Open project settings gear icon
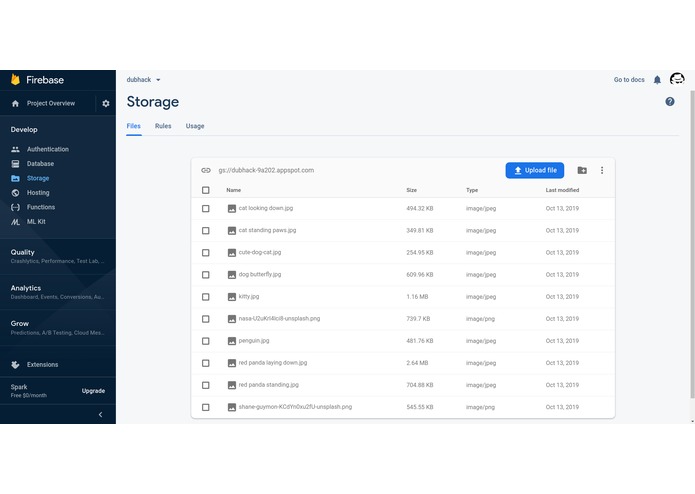Viewport: 695px width, 494px height. (x=105, y=103)
